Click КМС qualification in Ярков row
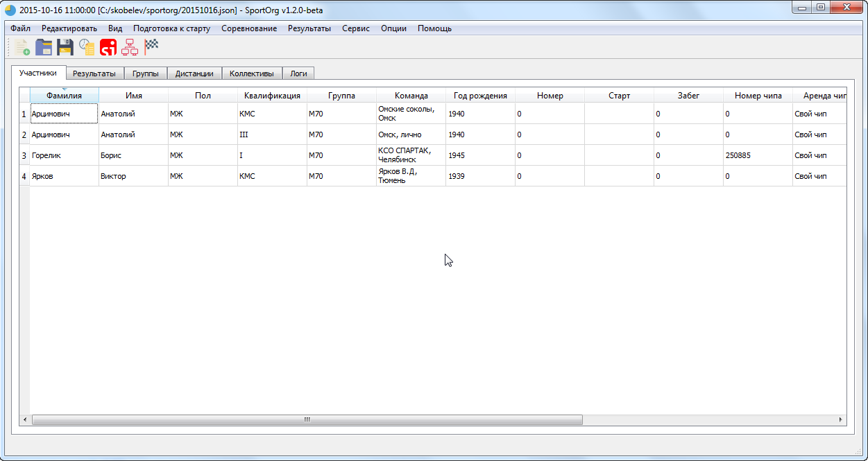Screen dimensions: 868x461 pos(272,176)
